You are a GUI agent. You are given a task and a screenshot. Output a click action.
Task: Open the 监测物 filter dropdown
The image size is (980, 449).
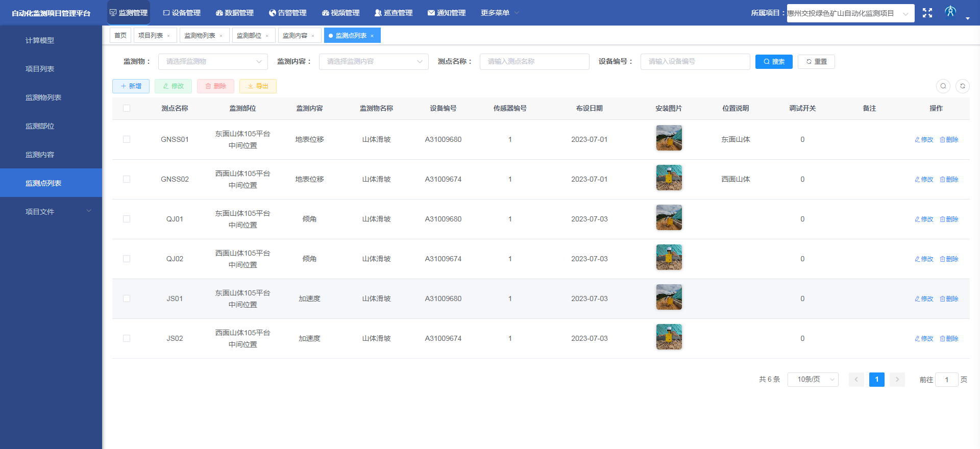click(213, 62)
